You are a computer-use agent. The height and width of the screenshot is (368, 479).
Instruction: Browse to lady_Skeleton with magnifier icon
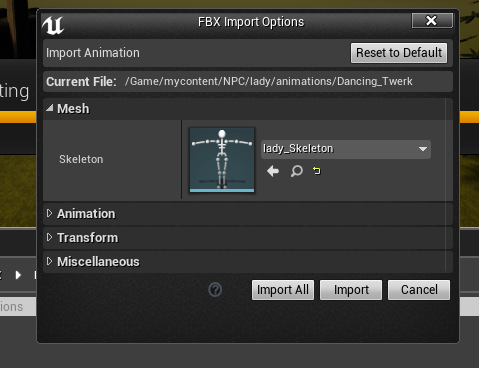click(x=296, y=171)
